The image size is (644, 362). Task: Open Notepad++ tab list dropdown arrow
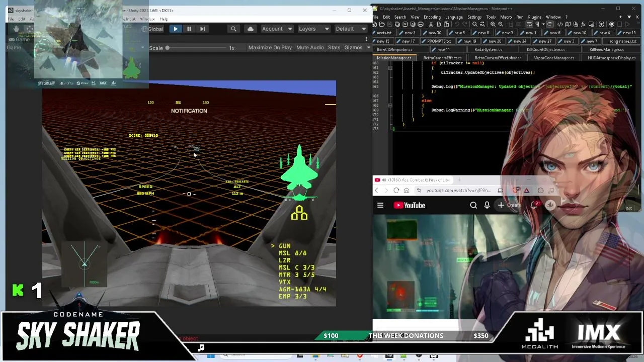click(629, 17)
